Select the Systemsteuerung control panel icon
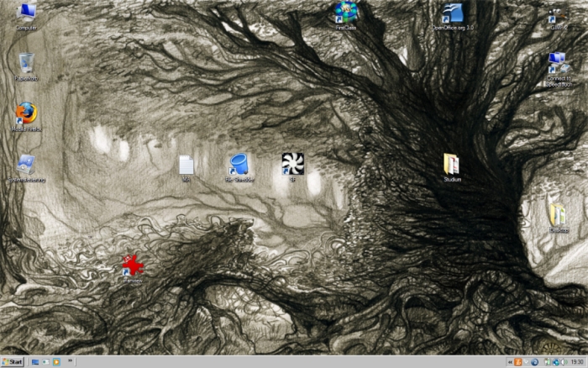The width and height of the screenshot is (588, 368). (x=26, y=168)
